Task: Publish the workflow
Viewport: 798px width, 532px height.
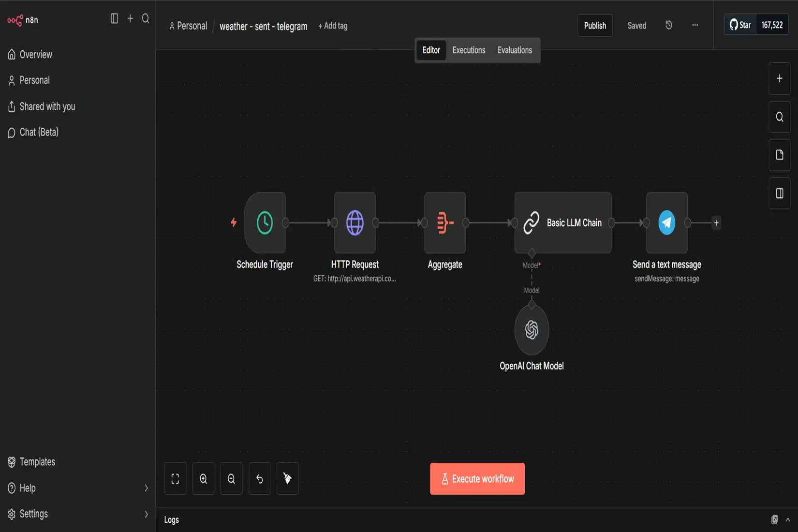Action: 595,25
